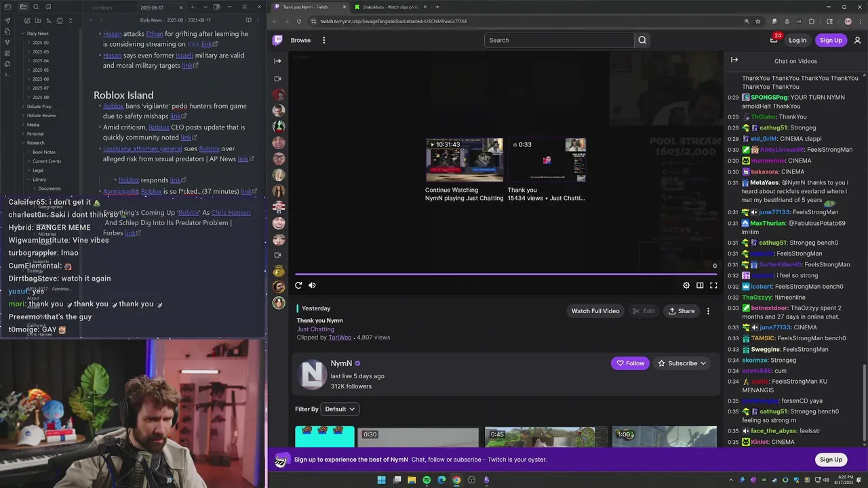The image size is (868, 488).
Task: Open the Louisiana attorney general link
Action: tap(142, 148)
